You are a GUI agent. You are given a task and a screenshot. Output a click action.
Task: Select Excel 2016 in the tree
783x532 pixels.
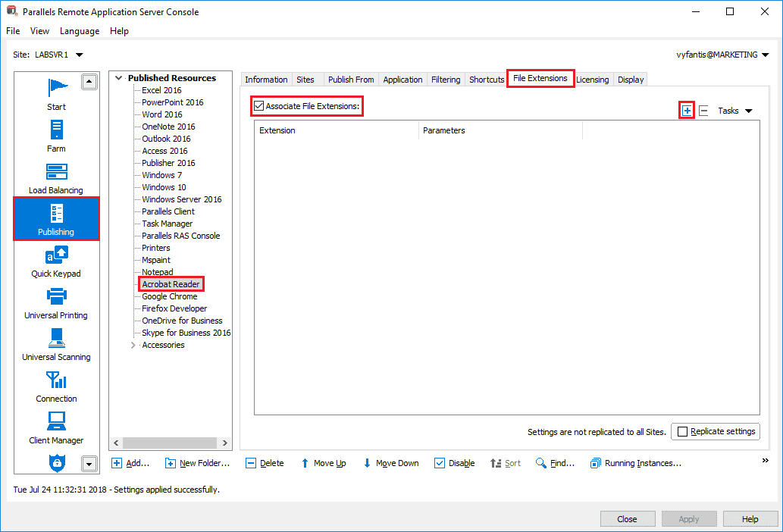[x=161, y=90]
